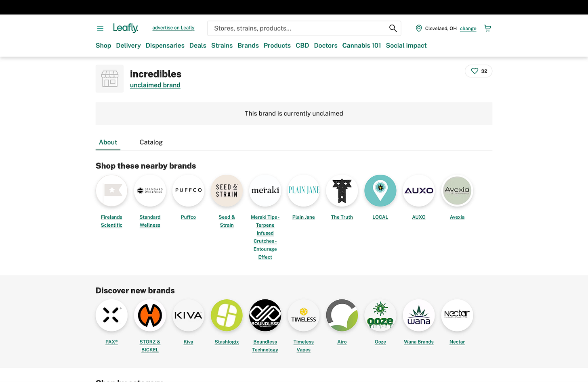Go to Deals in navigation
Screen dimensions: 588x382
[x=198, y=46]
